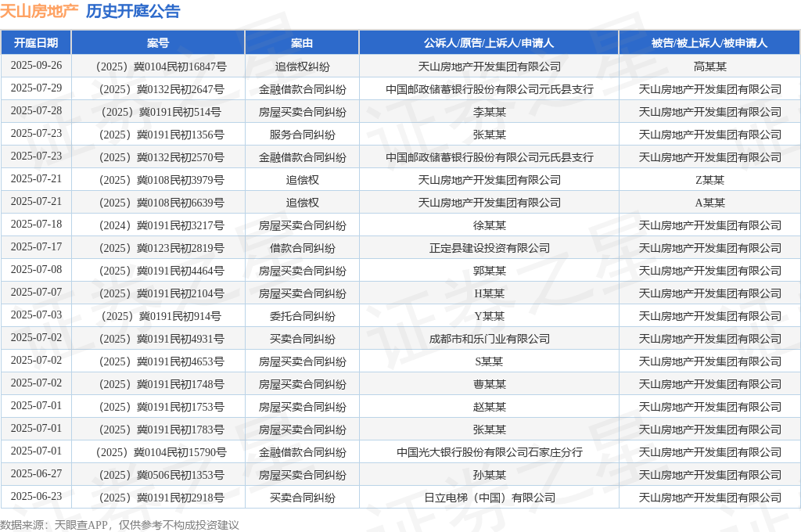Select case number 冀0191民初1753号
Viewport: 801px width, 532px height.
coord(161,407)
